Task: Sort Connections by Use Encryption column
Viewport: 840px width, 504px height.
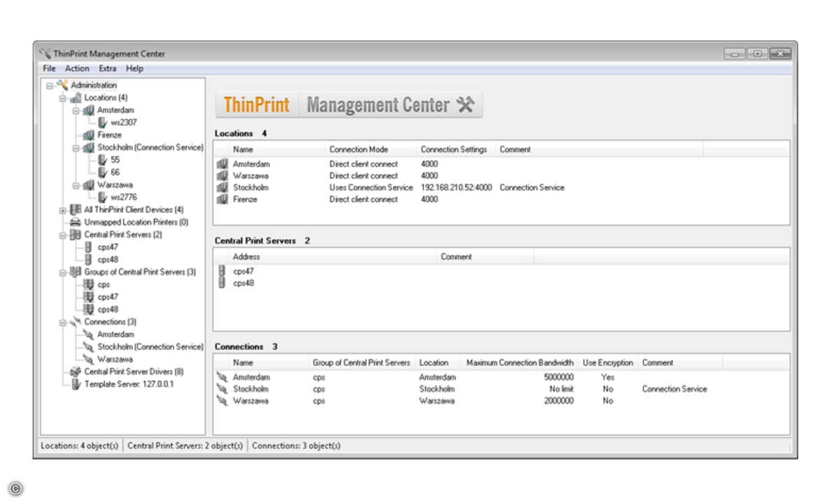Action: (x=608, y=363)
